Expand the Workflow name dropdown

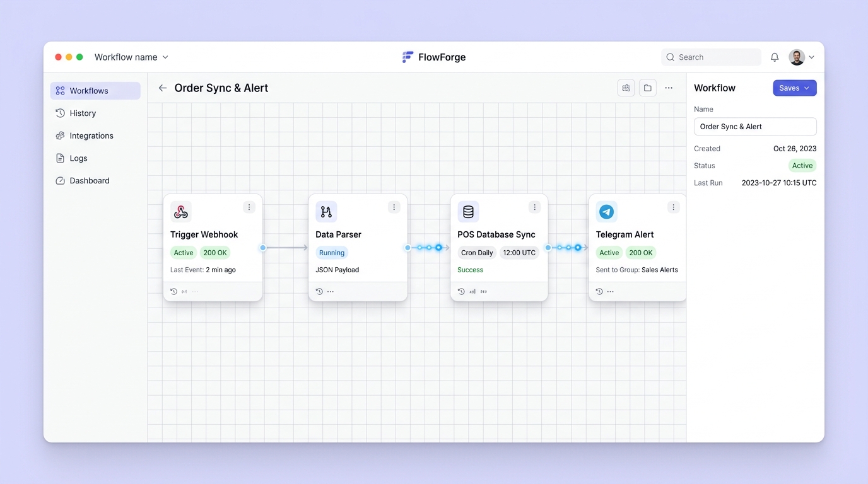pyautogui.click(x=132, y=57)
